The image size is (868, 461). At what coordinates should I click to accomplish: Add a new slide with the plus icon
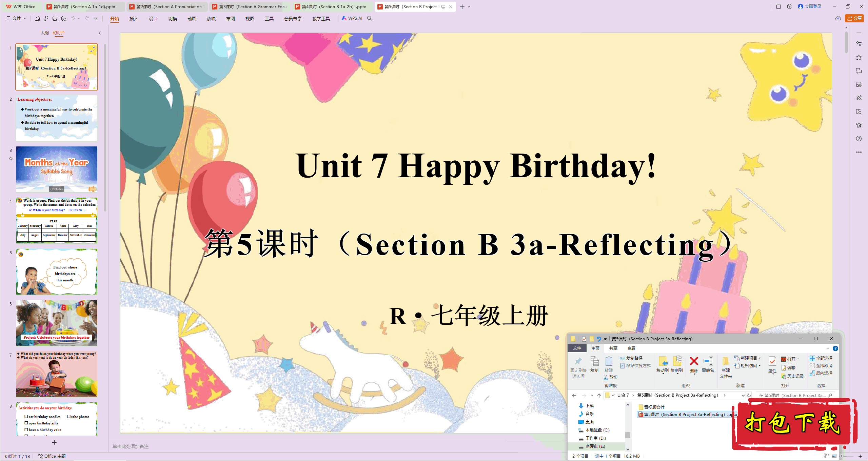[54, 442]
